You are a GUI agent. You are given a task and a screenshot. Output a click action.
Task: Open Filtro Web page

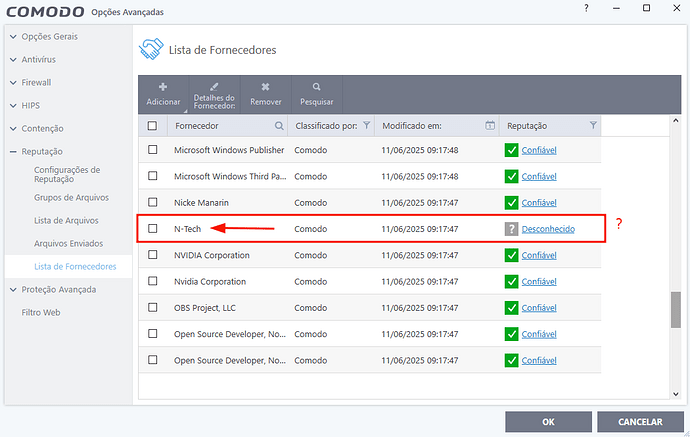coord(40,312)
